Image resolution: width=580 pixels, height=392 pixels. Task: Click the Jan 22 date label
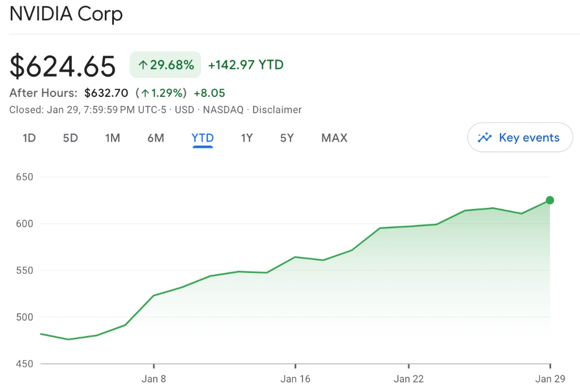click(408, 379)
